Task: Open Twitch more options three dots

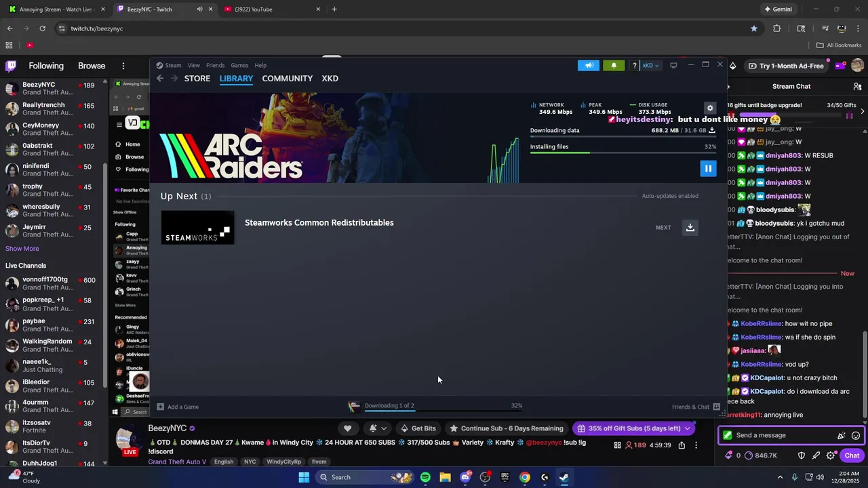Action: (123, 66)
